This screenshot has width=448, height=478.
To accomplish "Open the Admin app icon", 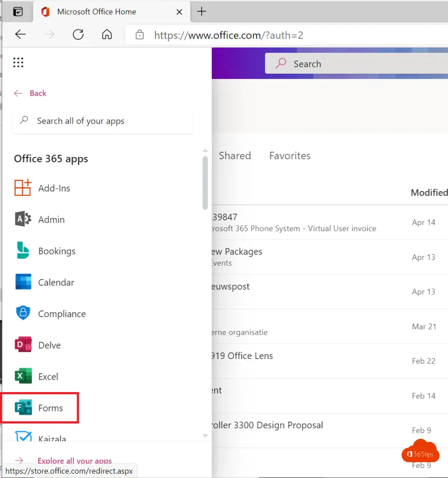I will 23,219.
